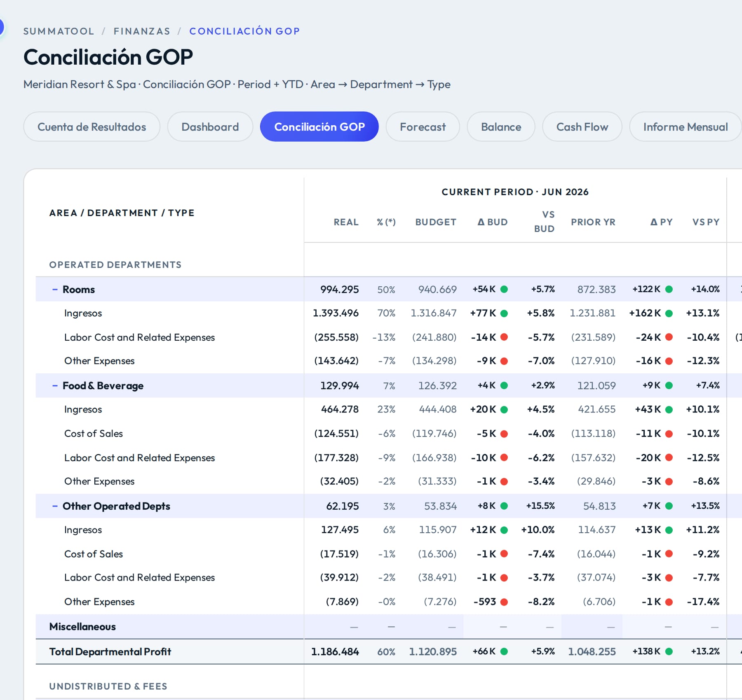Click the Δ BUD column header
The image size is (742, 700).
coord(493,222)
